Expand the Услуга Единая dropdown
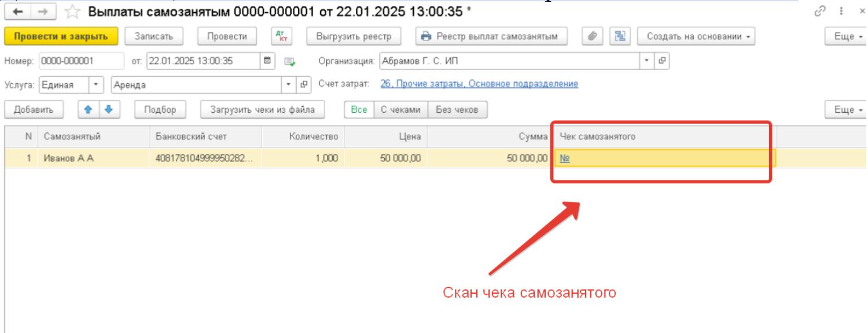The width and height of the screenshot is (868, 333). coord(96,85)
